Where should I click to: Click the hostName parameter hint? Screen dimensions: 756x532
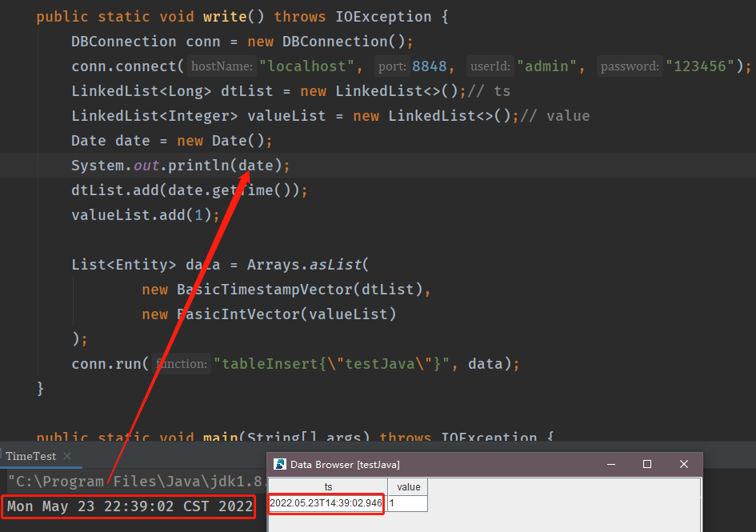pos(222,66)
